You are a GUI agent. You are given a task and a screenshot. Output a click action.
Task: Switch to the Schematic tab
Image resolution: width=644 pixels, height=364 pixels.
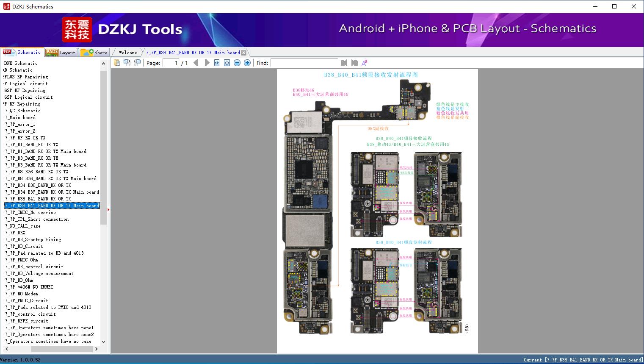tap(22, 52)
